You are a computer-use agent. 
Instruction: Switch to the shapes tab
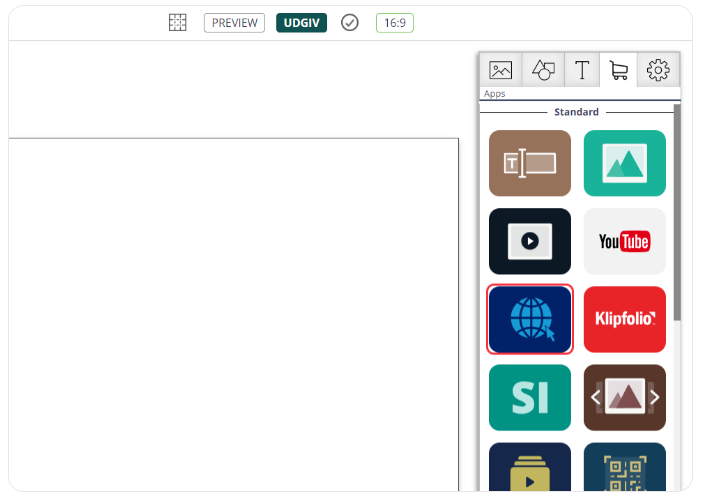pyautogui.click(x=543, y=70)
